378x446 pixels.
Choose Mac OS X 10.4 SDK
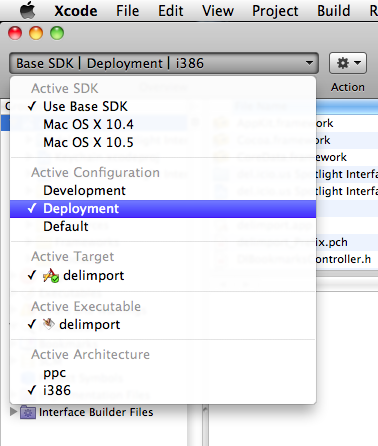163,124
